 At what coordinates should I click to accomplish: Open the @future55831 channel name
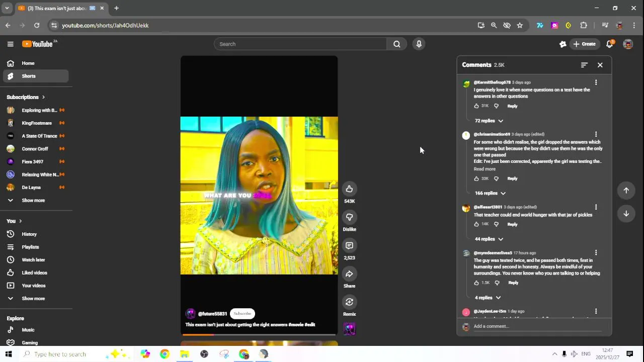(x=212, y=314)
